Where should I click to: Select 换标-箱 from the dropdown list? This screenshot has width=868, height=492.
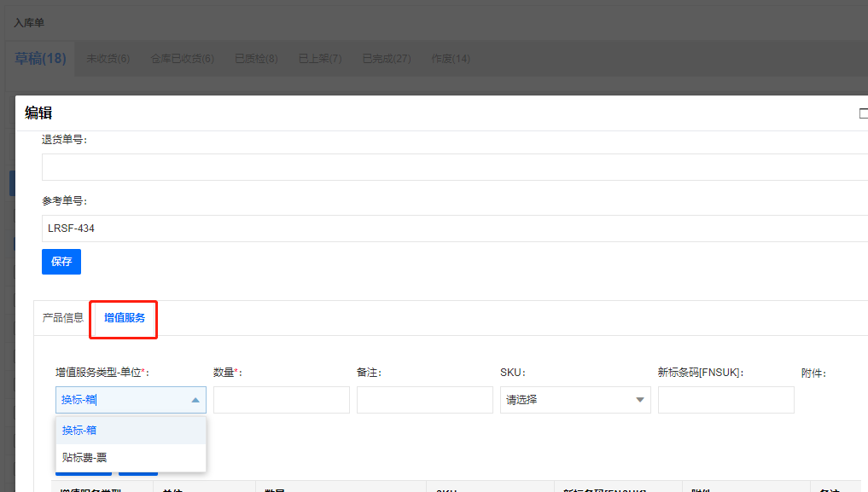(x=131, y=430)
